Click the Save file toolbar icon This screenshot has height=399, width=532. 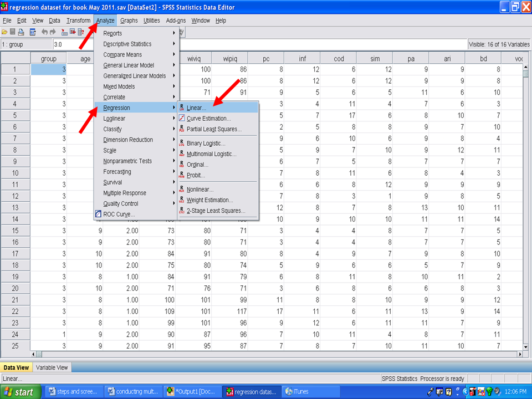pyautogui.click(x=12, y=32)
